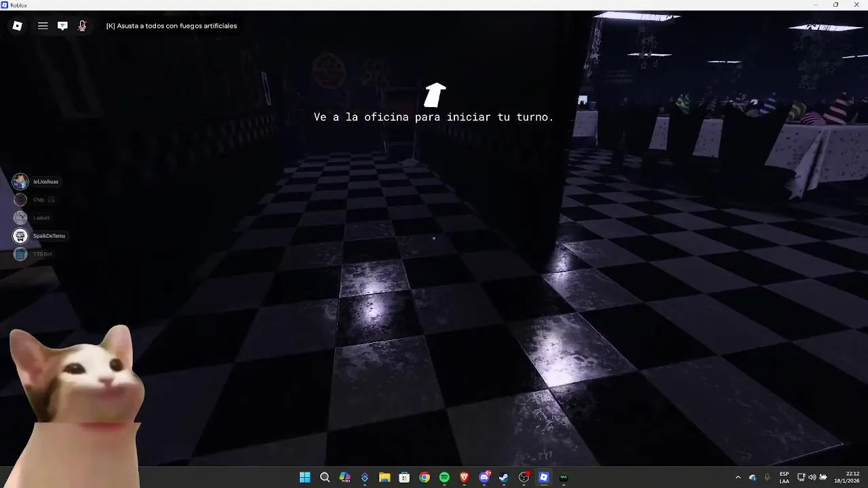
Task: Expand hidden system tray icons
Action: 738,477
